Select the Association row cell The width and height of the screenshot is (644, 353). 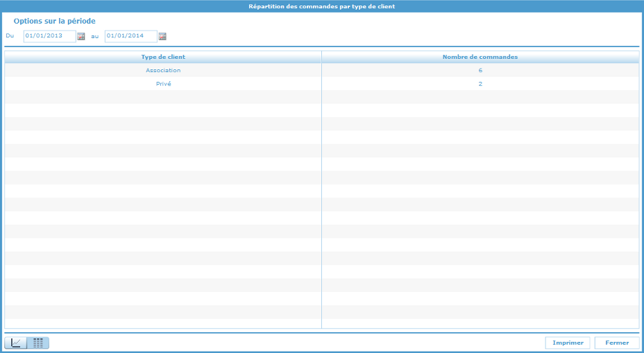[163, 70]
